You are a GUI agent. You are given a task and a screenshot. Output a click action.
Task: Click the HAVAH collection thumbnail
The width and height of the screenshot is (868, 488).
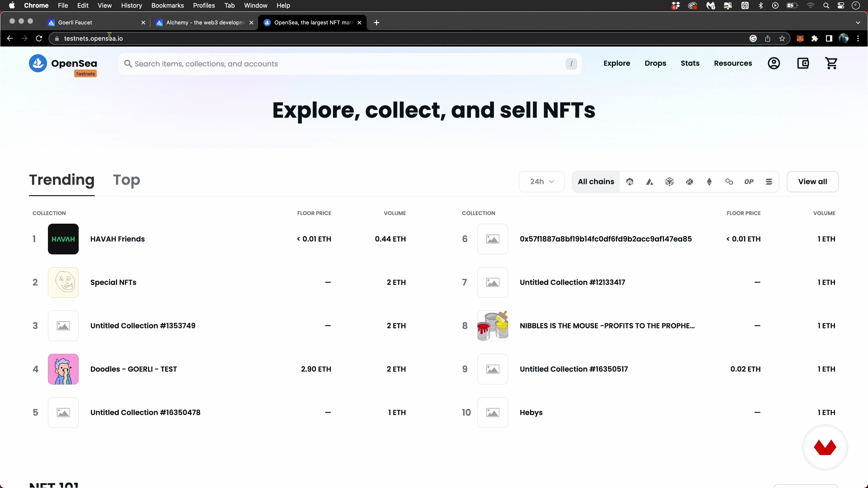(x=63, y=239)
